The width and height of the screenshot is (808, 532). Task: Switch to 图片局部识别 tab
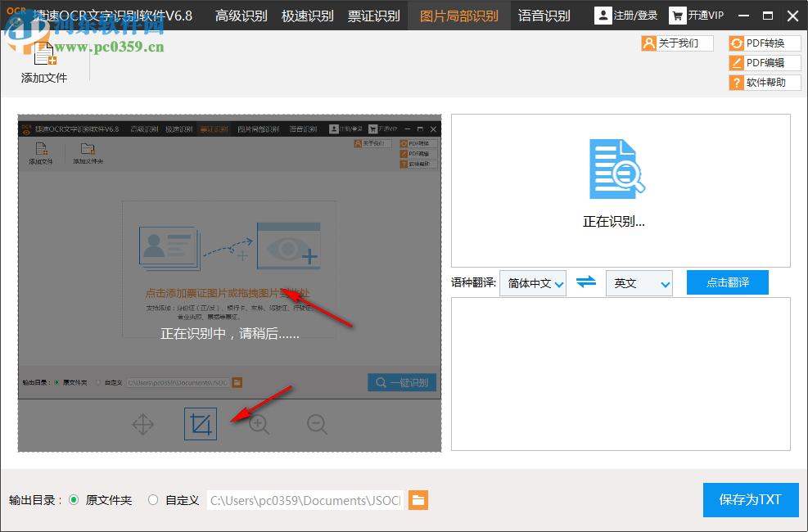pos(459,16)
